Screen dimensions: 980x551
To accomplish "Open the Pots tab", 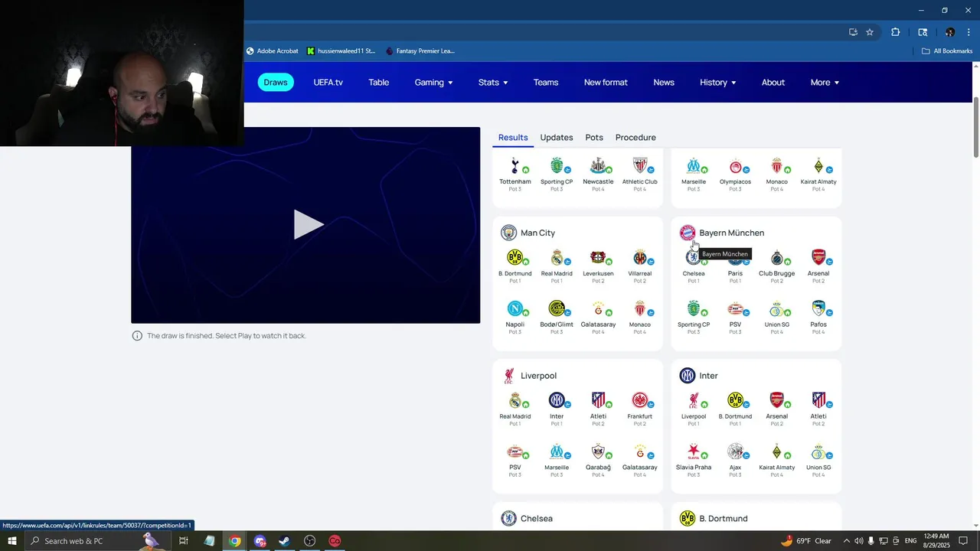I will [594, 138].
